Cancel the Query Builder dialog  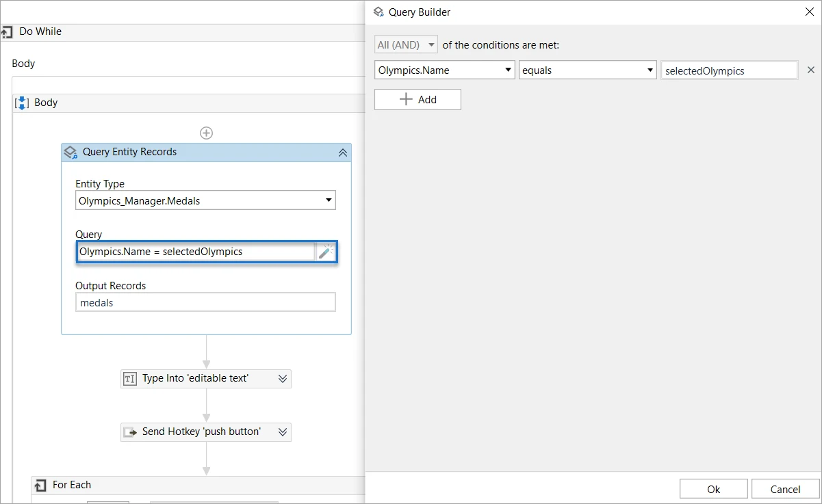[785, 489]
